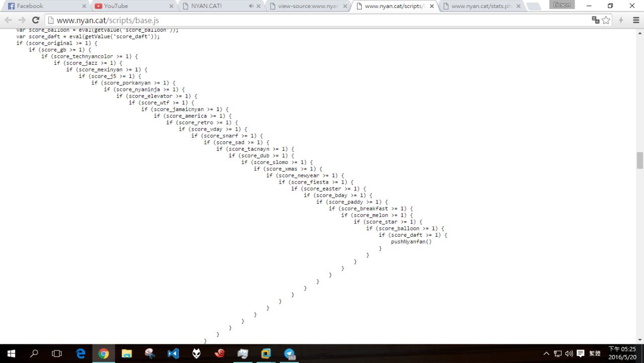Viewport: 644px width, 363px height.
Task: Launch Visual Studio Code from the taskbar
Action: [173, 353]
